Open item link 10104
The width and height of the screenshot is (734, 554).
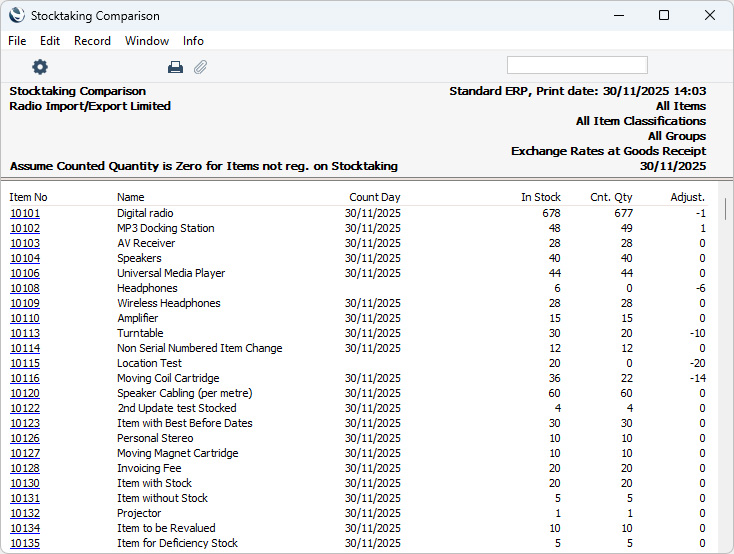[x=25, y=258]
